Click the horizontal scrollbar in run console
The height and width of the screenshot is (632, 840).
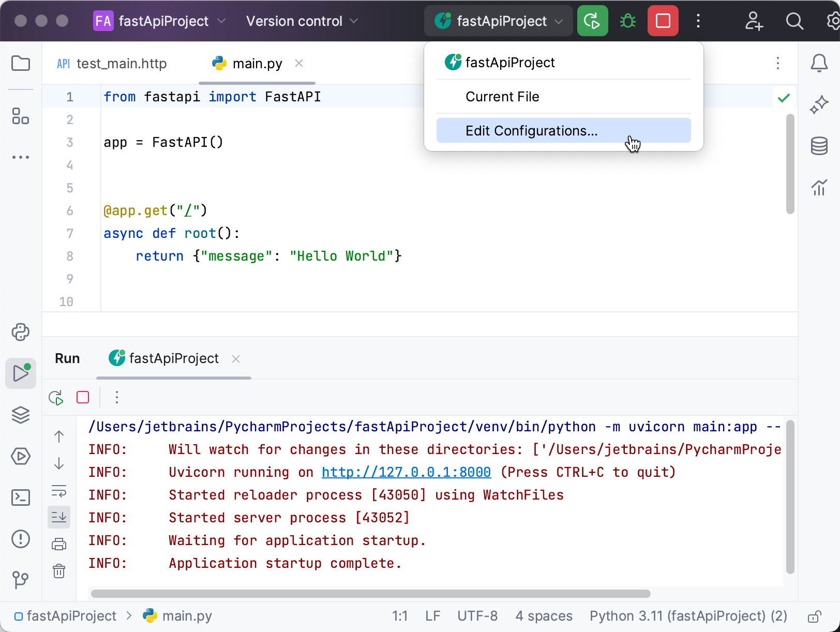(x=370, y=594)
